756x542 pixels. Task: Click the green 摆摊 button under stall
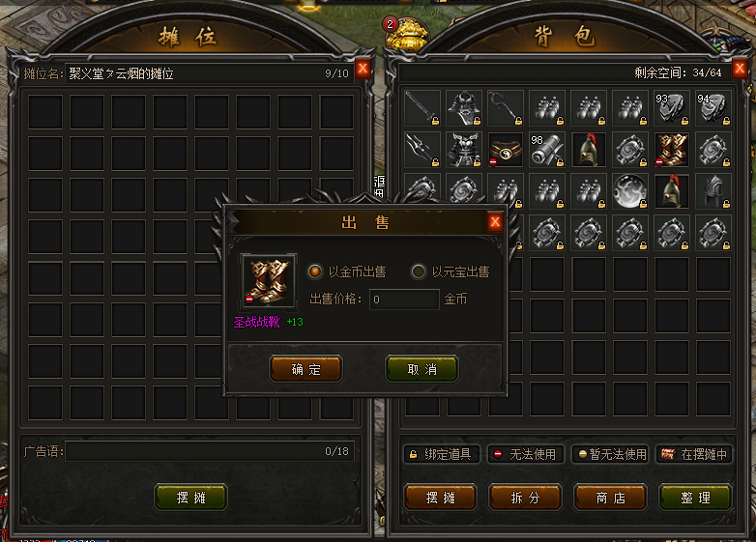pyautogui.click(x=190, y=498)
